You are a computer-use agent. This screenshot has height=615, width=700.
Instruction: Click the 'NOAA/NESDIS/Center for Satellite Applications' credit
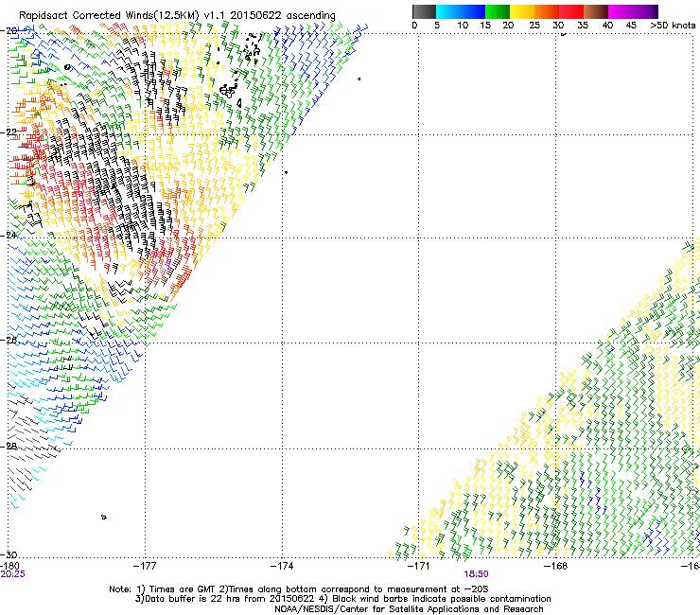378,609
